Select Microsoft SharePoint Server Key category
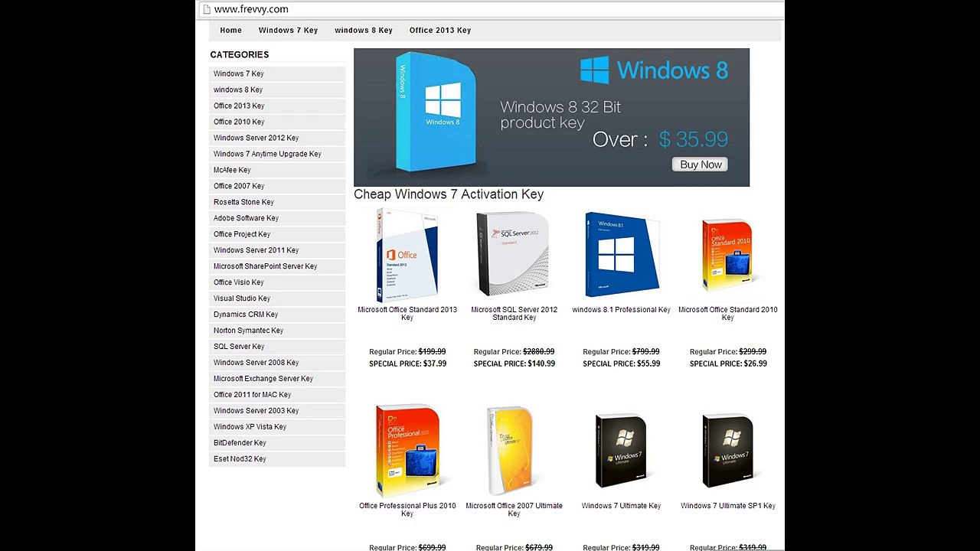Viewport: 980px width, 551px height. [277, 266]
